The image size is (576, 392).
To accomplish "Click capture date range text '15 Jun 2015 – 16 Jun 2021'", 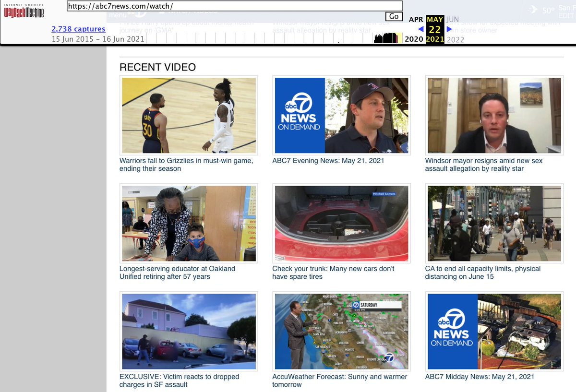I will point(98,39).
